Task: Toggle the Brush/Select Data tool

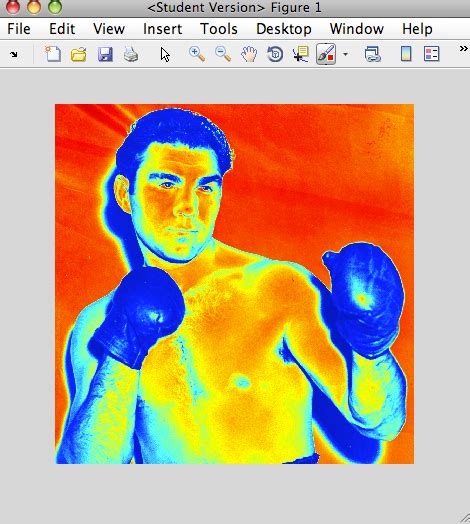Action: pyautogui.click(x=326, y=54)
